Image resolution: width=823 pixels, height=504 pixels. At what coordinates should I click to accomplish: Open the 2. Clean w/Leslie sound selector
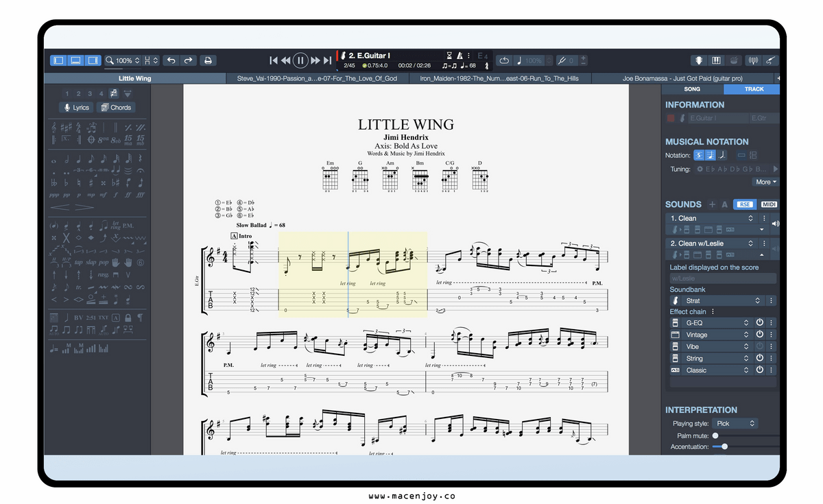point(713,243)
